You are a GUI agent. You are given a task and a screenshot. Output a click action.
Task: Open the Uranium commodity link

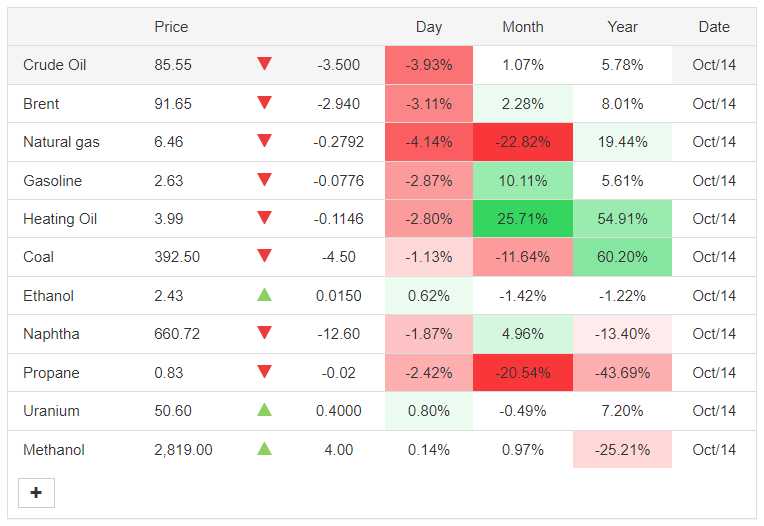51,411
